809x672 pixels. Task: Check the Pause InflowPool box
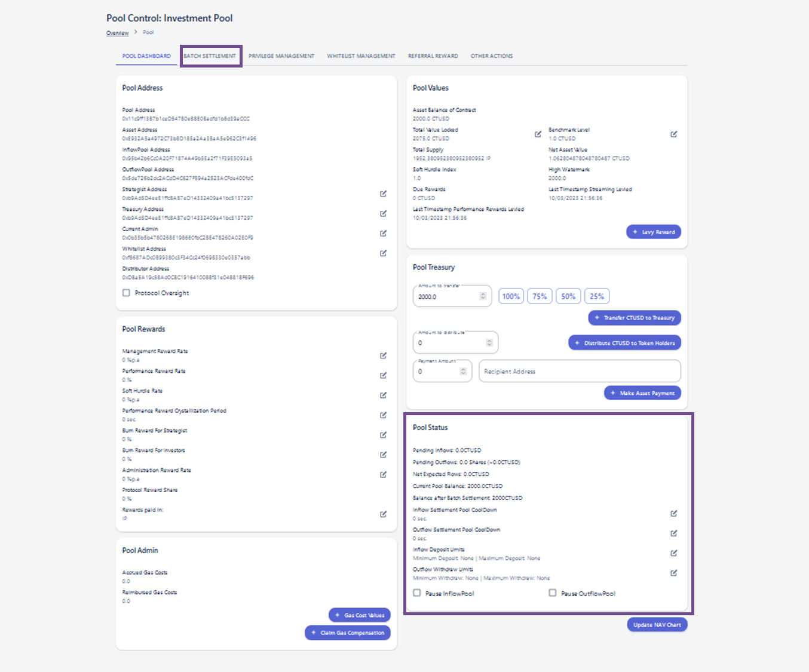[x=417, y=593]
